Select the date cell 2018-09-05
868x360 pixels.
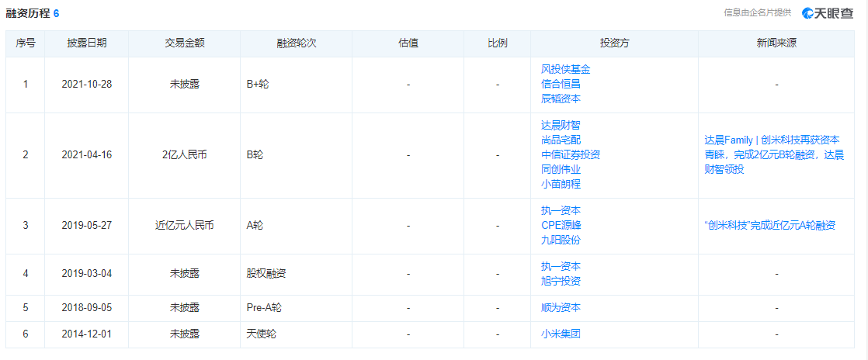(86, 308)
